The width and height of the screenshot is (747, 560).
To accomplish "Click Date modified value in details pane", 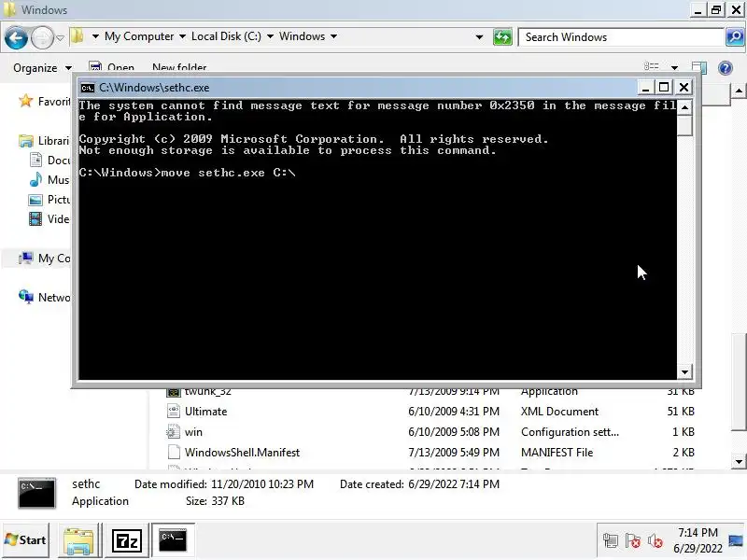I will tap(262, 484).
